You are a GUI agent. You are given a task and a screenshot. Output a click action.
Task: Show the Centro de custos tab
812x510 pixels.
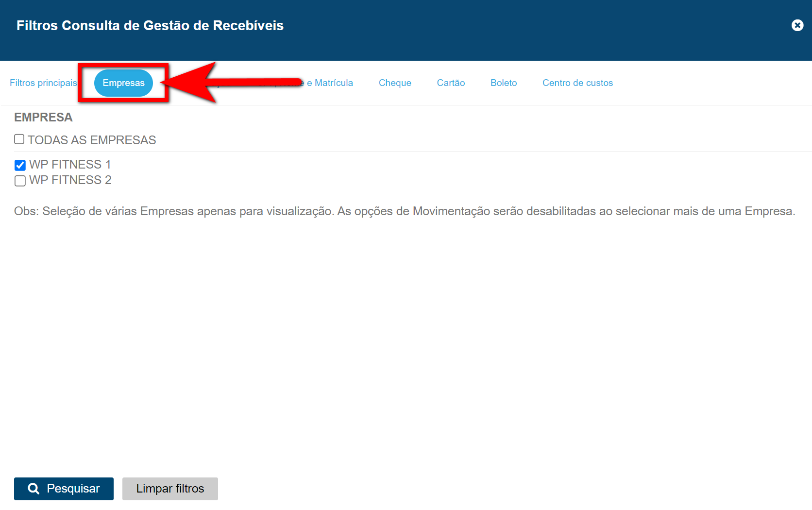tap(577, 83)
